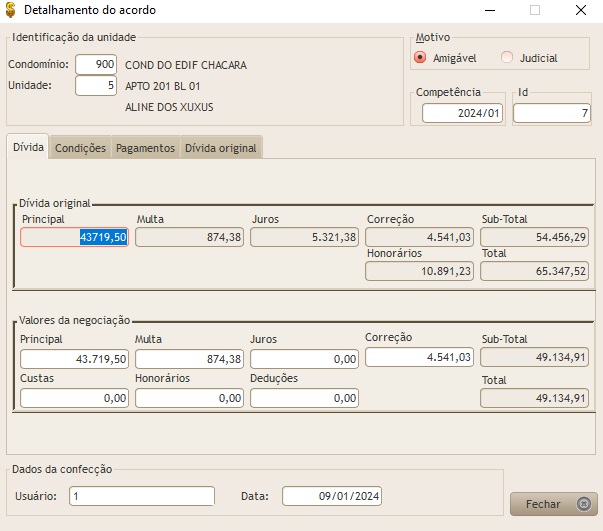Screen dimensions: 603x531
Task: Select the Judicial radio option
Action: [507, 58]
